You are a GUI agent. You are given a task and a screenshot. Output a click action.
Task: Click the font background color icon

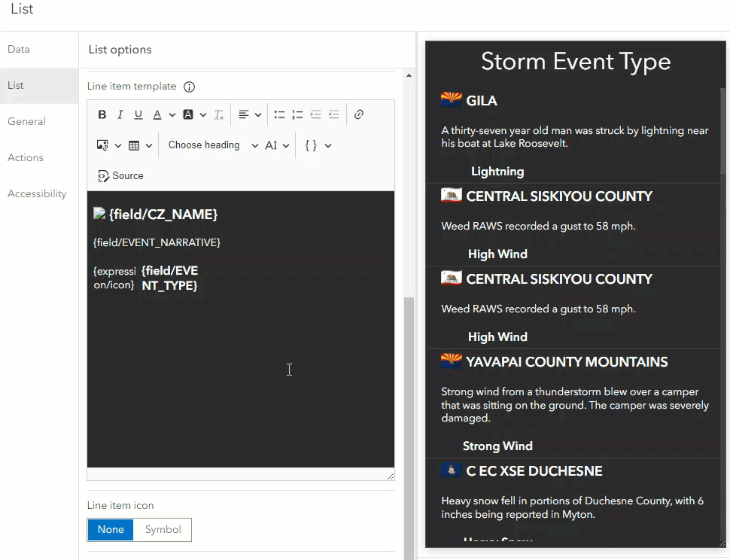click(x=188, y=114)
